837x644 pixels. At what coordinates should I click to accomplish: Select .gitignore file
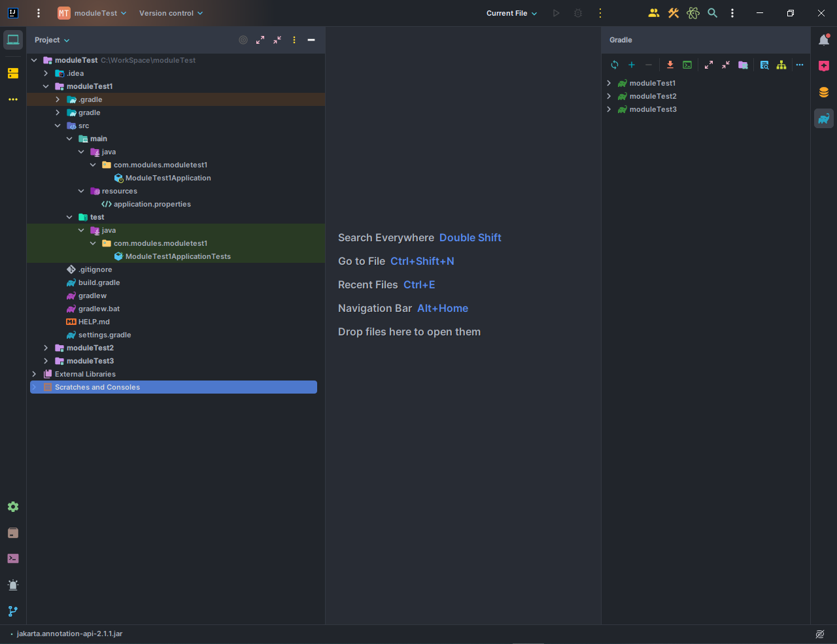pos(95,269)
